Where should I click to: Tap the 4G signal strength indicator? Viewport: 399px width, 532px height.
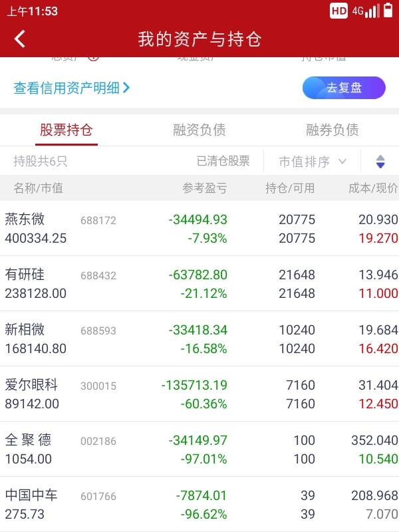click(366, 11)
